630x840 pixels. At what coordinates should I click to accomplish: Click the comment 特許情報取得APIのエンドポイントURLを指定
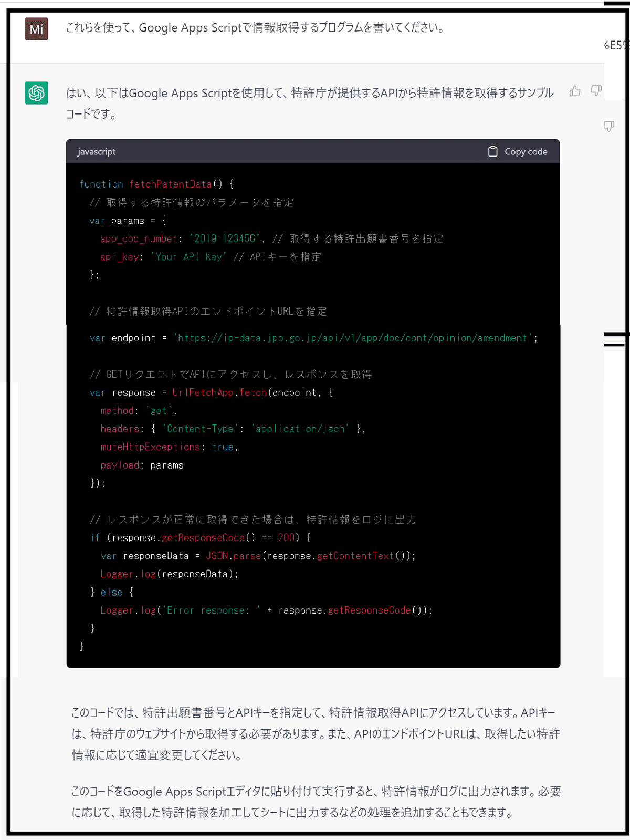[x=208, y=311]
